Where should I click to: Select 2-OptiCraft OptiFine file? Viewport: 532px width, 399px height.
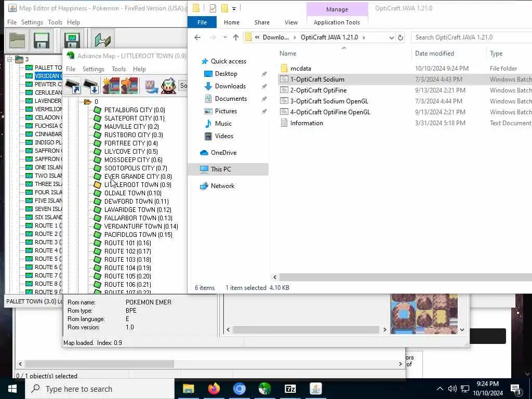(x=318, y=90)
